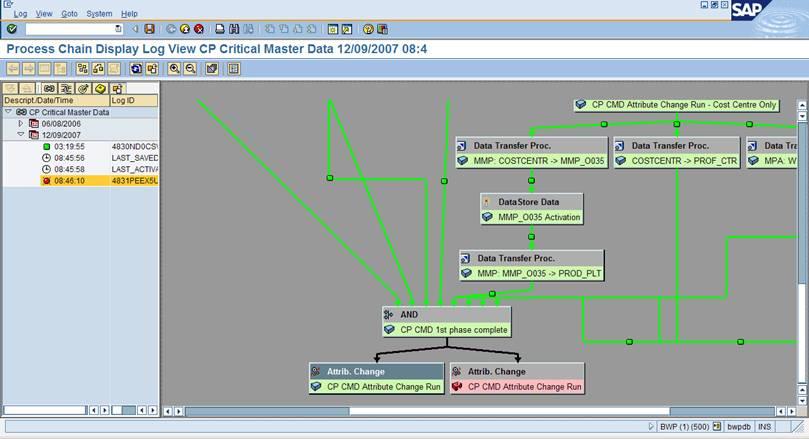809x439 pixels.
Task: Click the process types icon in left panel toolbar
Action: 66,89
